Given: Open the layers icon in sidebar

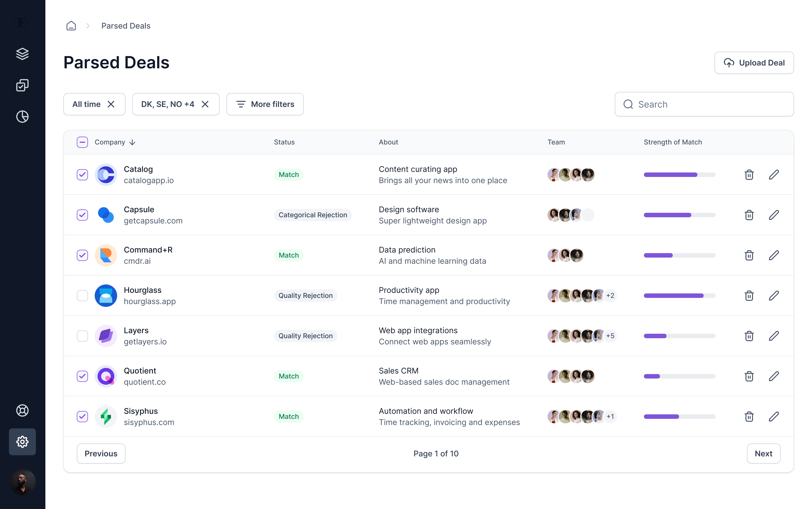Looking at the screenshot, I should tap(22, 54).
